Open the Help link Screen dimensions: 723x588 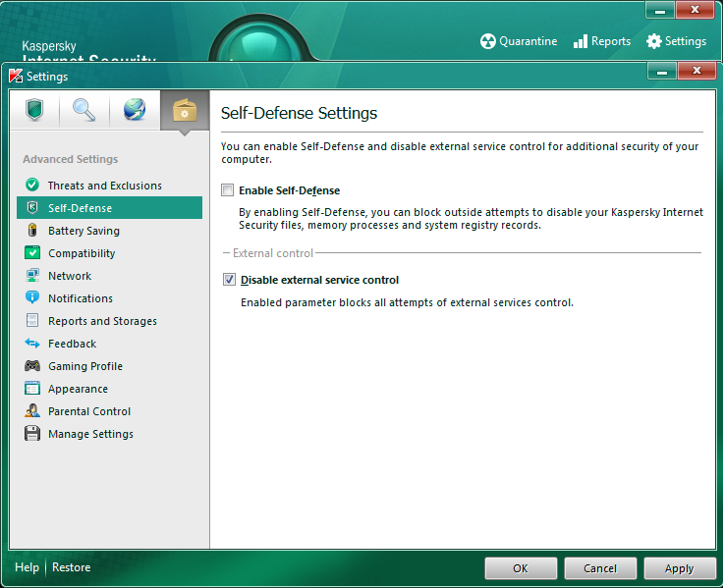(x=27, y=567)
